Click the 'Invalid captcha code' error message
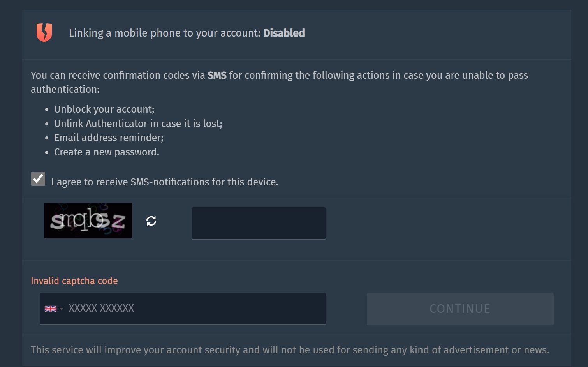 click(x=74, y=281)
